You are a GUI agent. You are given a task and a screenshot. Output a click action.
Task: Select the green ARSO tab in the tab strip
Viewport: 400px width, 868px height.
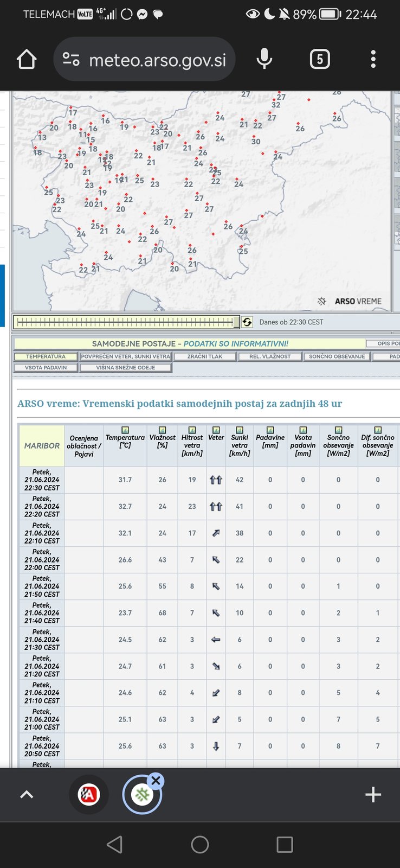coord(141,795)
